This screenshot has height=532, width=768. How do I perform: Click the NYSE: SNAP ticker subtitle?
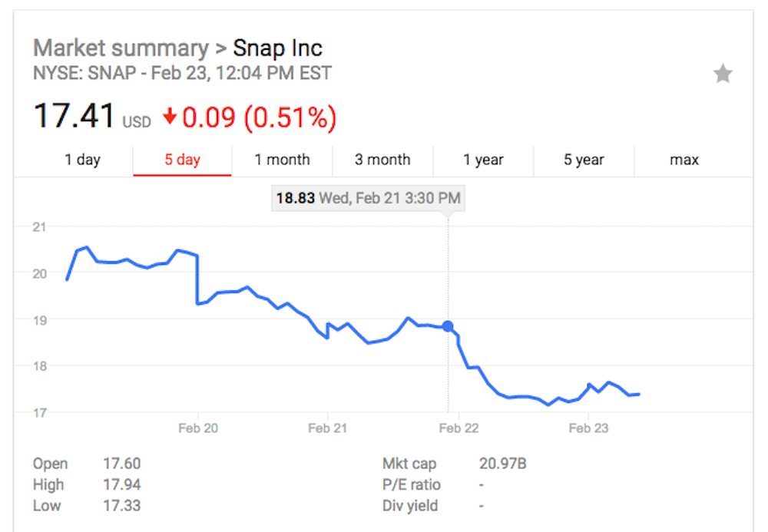pos(182,74)
